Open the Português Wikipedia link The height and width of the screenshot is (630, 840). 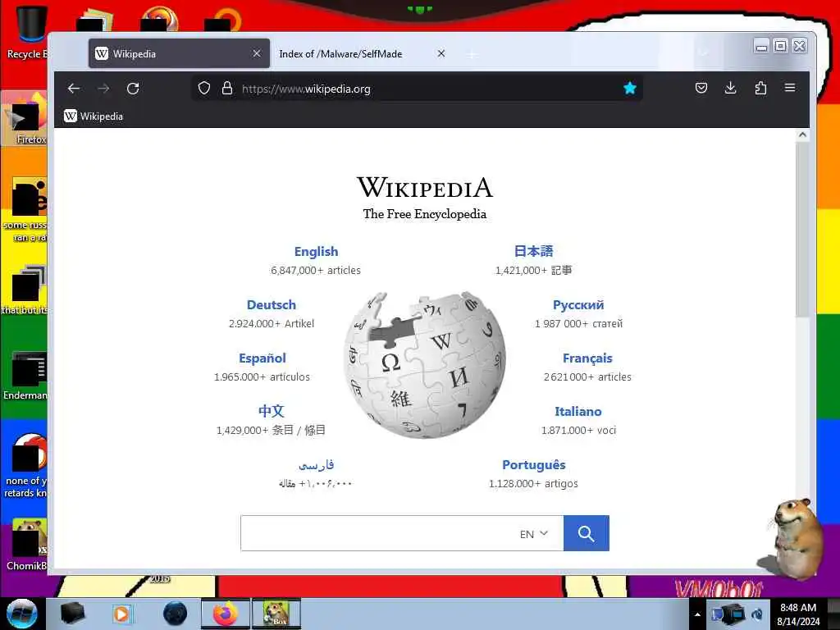pos(533,464)
